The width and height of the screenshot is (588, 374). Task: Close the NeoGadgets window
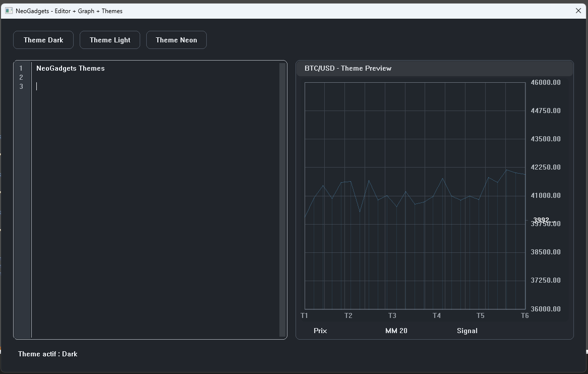tap(578, 11)
